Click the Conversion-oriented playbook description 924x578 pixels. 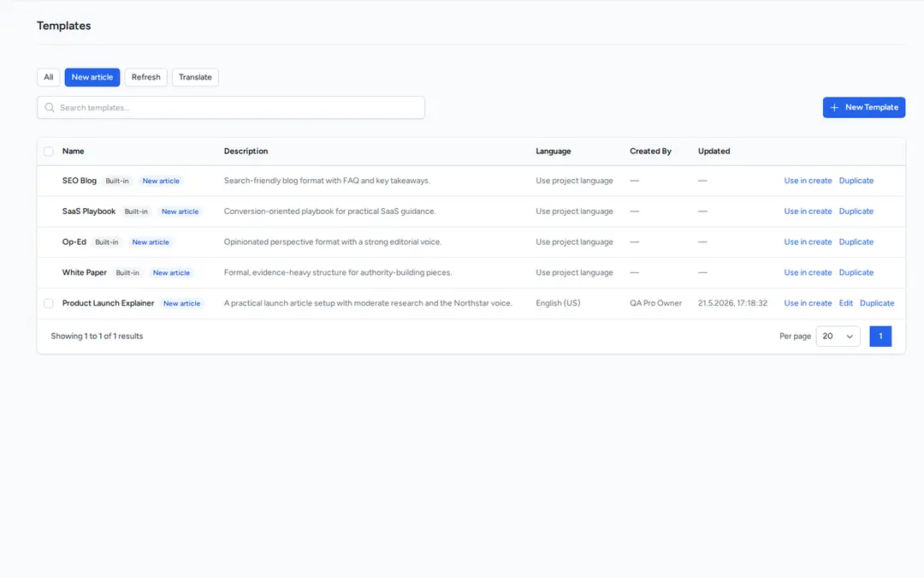330,212
